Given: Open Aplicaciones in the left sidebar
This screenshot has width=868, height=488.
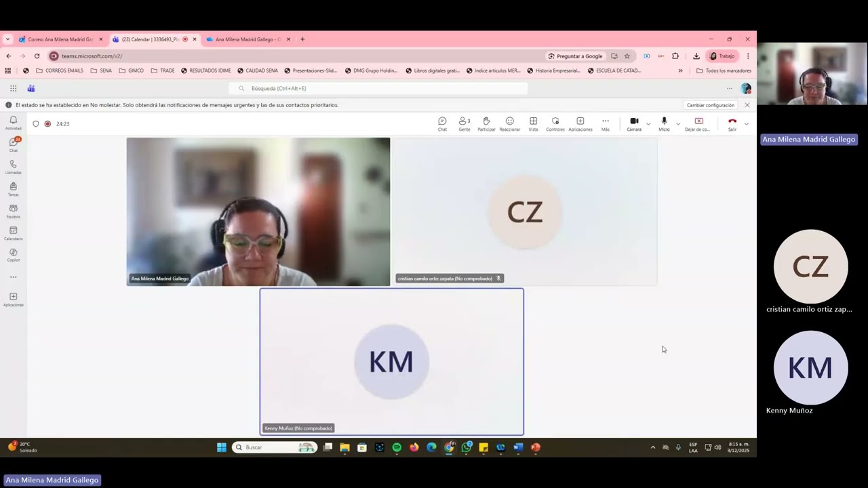Looking at the screenshot, I should coord(13,300).
